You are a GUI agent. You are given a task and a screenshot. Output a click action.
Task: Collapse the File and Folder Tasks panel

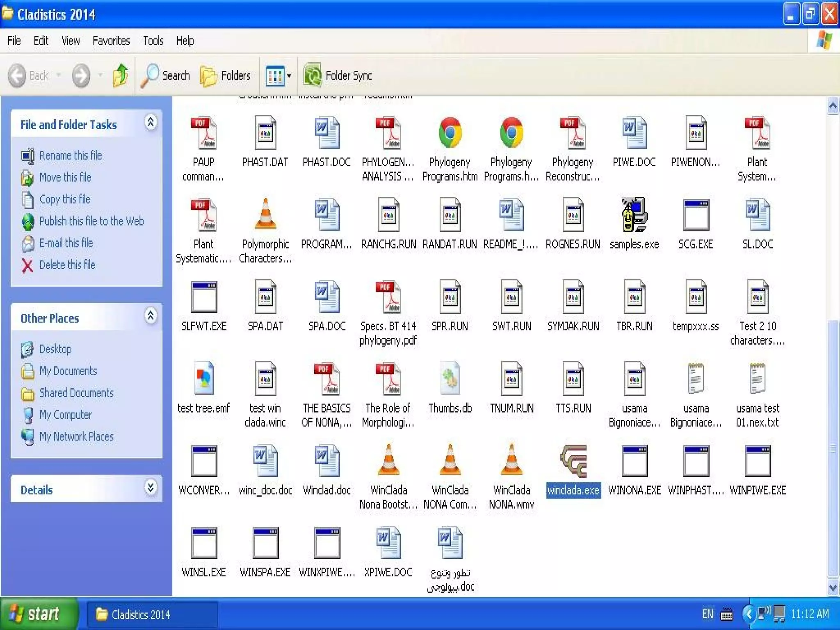(151, 122)
